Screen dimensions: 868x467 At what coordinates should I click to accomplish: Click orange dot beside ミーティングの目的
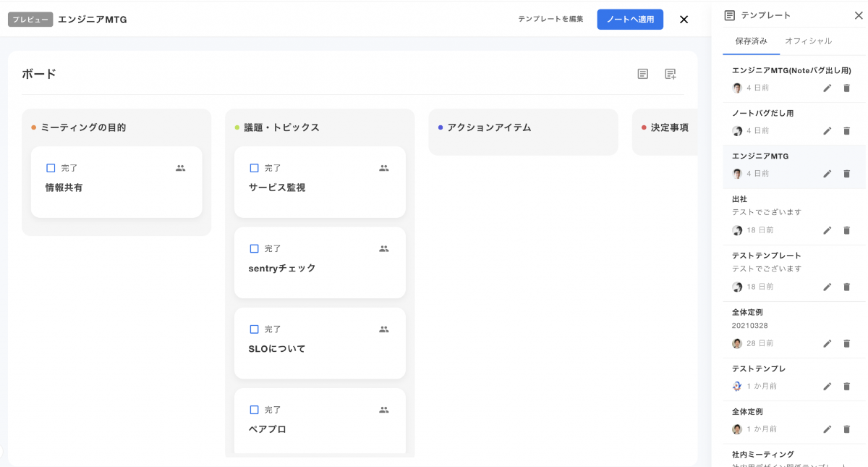34,128
